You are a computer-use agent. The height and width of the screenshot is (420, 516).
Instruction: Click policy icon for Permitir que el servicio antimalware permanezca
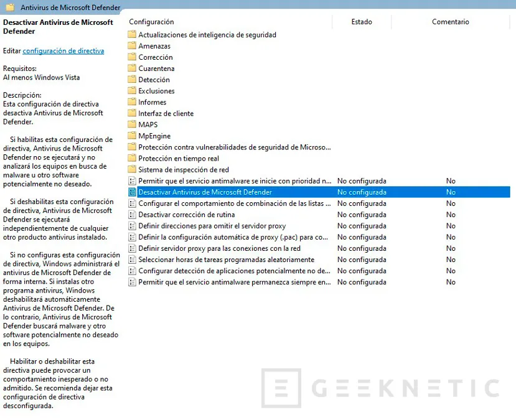(x=132, y=282)
